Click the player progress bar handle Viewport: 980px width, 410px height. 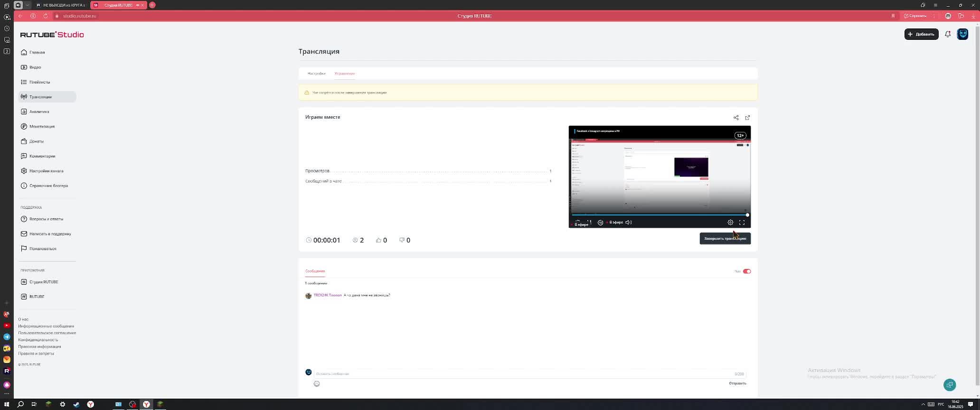[747, 215]
